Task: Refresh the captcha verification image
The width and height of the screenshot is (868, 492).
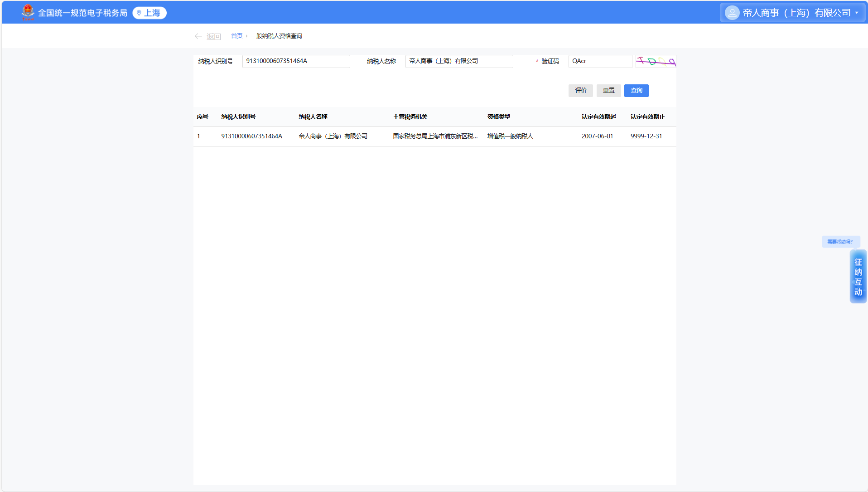Action: (656, 61)
